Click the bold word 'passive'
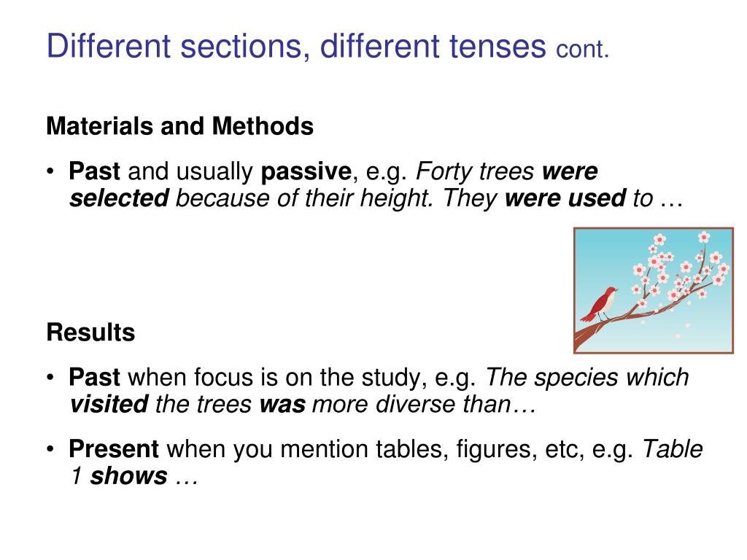 click(x=306, y=171)
